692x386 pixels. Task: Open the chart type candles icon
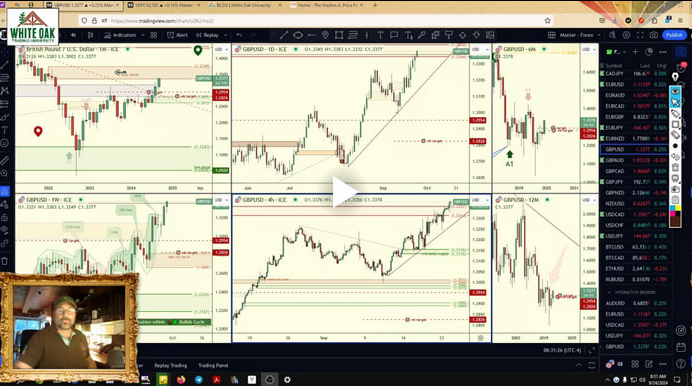(90, 35)
